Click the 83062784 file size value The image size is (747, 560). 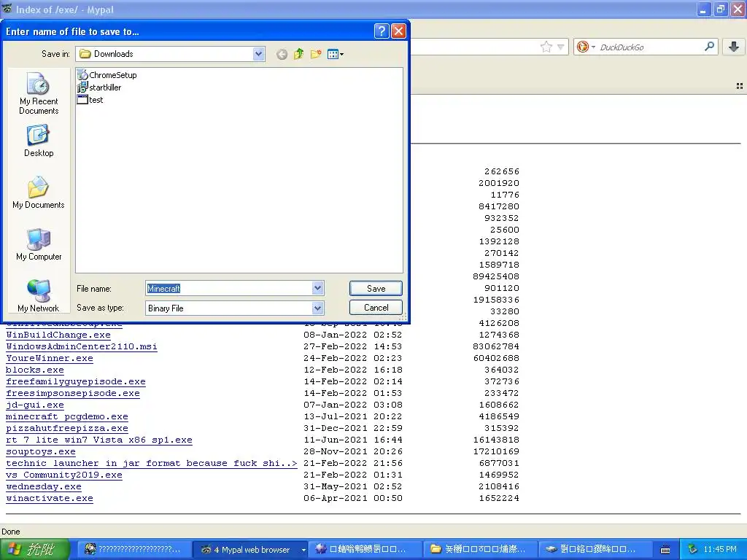pos(496,346)
